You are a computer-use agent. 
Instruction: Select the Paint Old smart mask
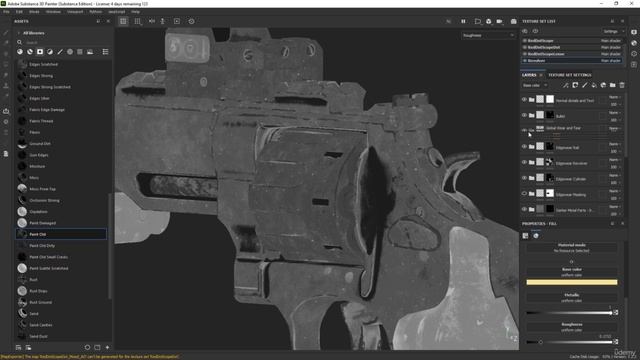(x=61, y=234)
